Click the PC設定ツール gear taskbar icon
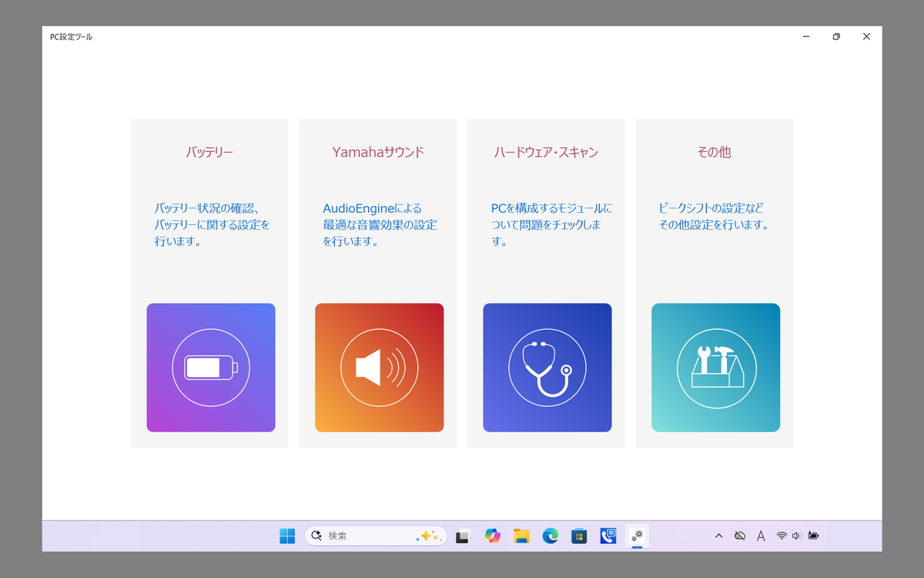 click(x=637, y=536)
